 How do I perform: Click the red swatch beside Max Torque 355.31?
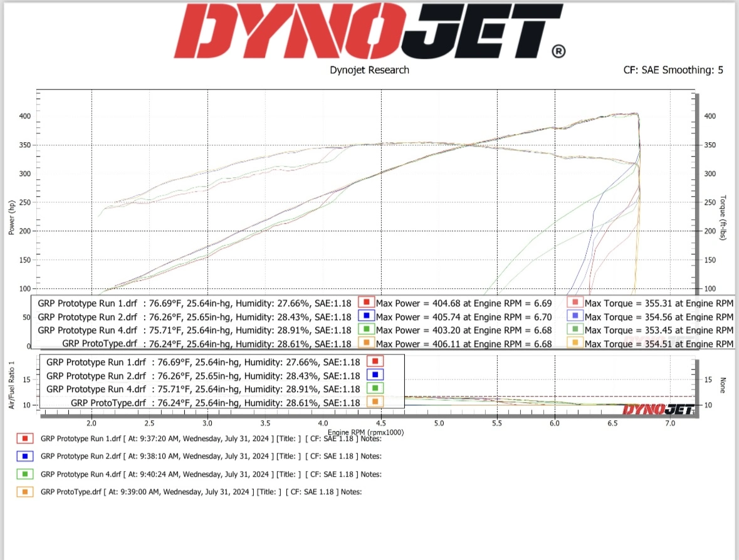575,302
